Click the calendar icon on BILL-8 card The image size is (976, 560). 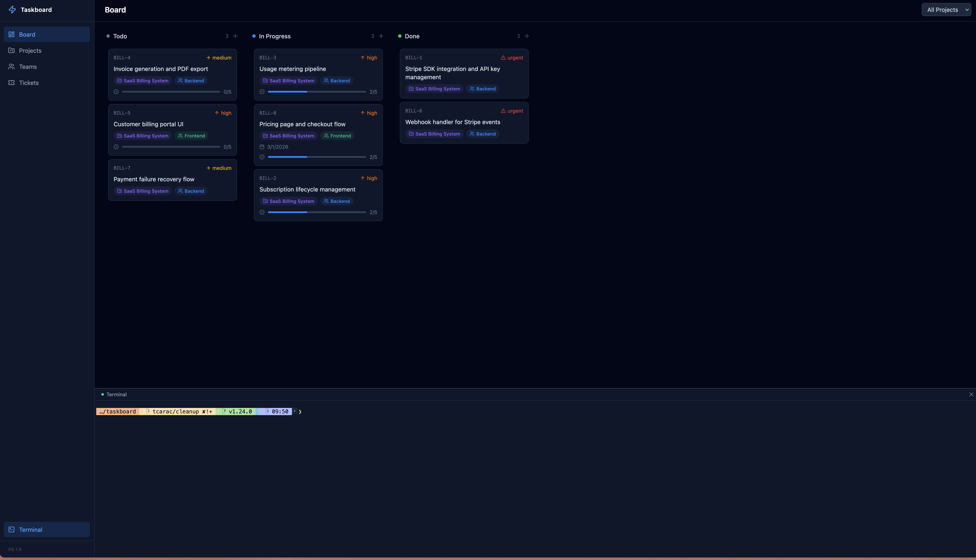click(262, 147)
